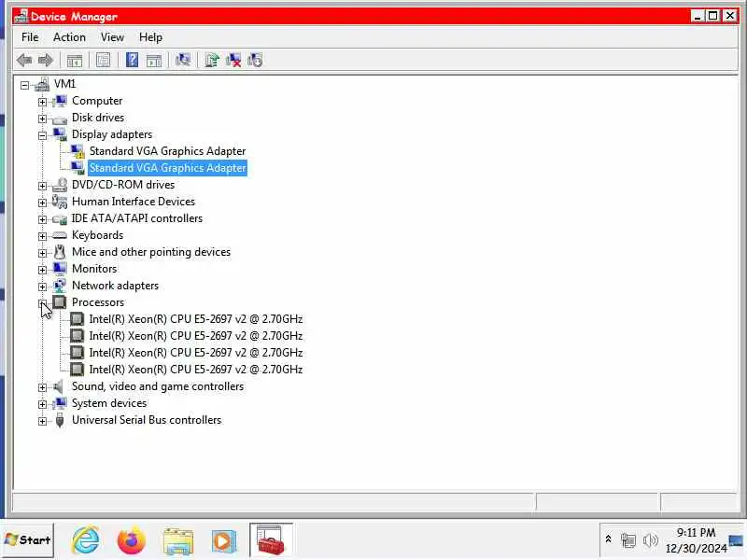Select the VGA adapter with warning icon
Image resolution: width=747 pixels, height=560 pixels.
click(x=167, y=151)
